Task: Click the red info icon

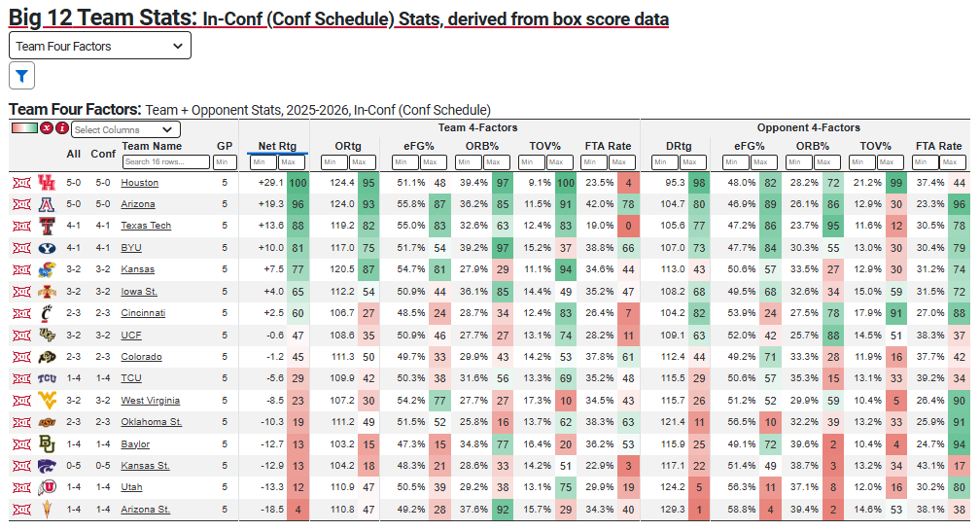Action: tap(62, 128)
